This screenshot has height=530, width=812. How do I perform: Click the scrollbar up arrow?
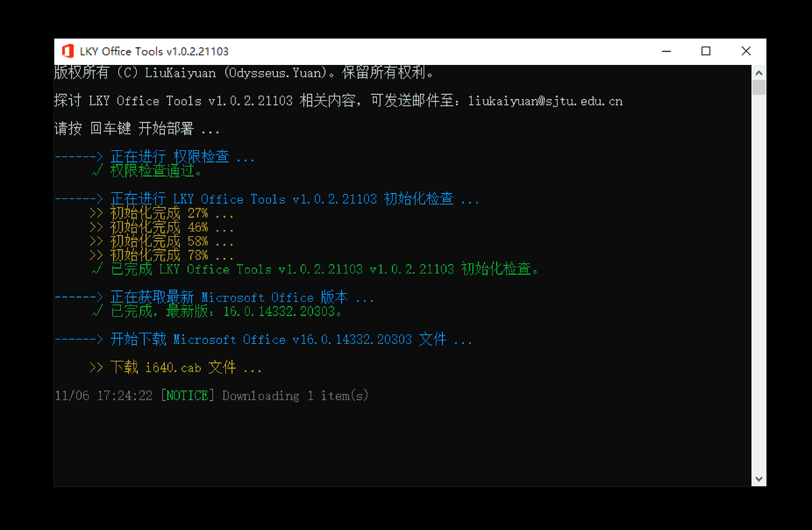click(x=759, y=72)
